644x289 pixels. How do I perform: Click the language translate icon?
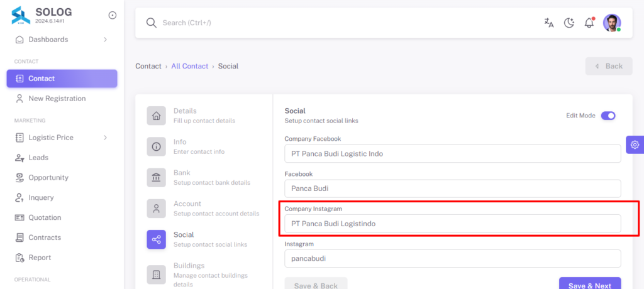(x=548, y=23)
